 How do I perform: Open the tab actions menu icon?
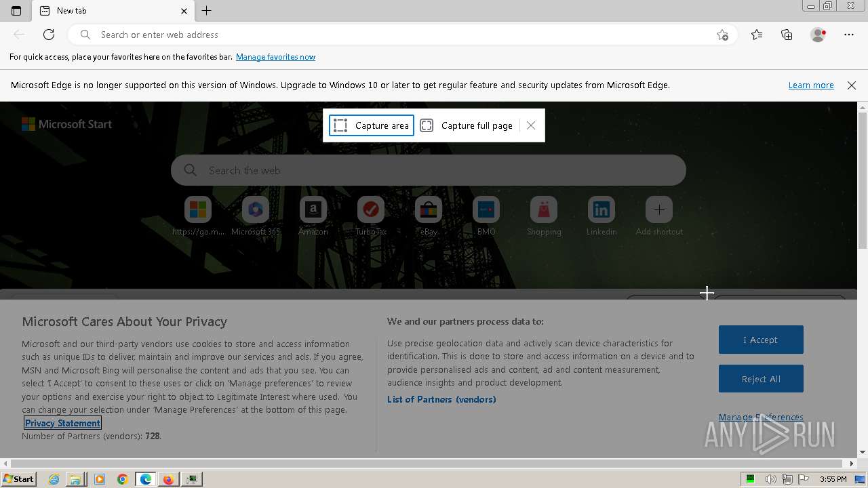click(16, 11)
